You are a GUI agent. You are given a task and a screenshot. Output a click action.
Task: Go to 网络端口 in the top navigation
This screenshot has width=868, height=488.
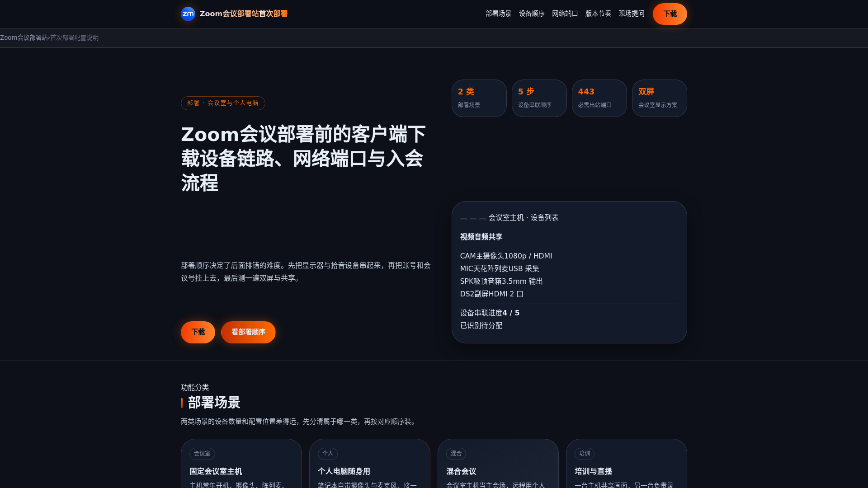click(565, 14)
